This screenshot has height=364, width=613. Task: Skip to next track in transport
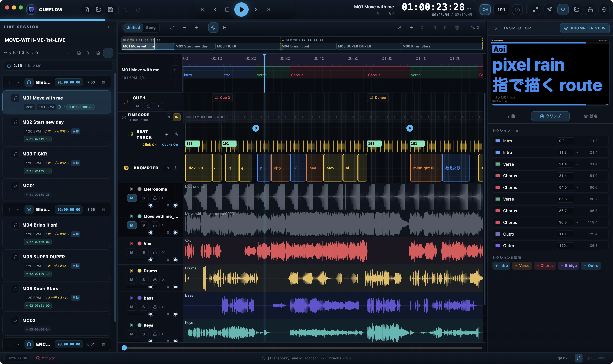[x=268, y=10]
